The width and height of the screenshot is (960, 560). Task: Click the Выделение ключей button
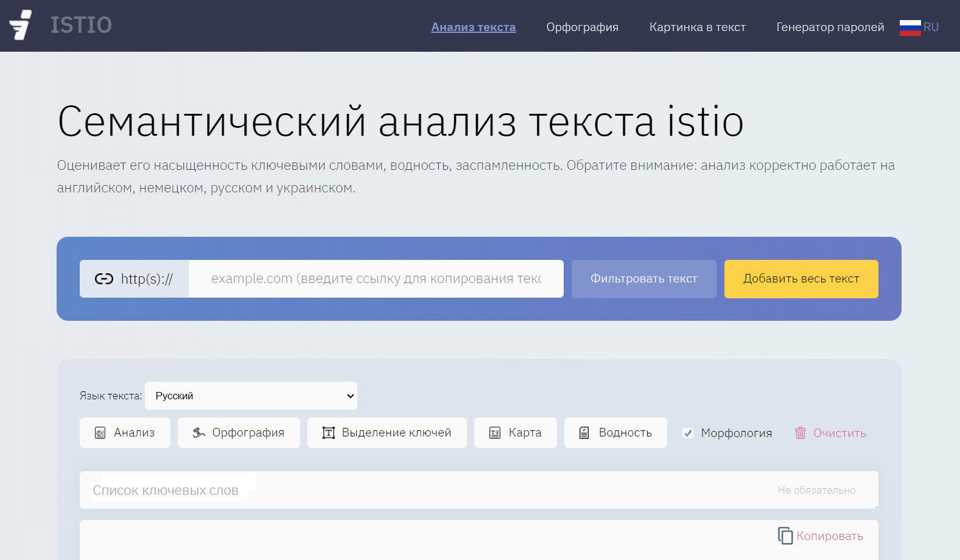pos(387,433)
